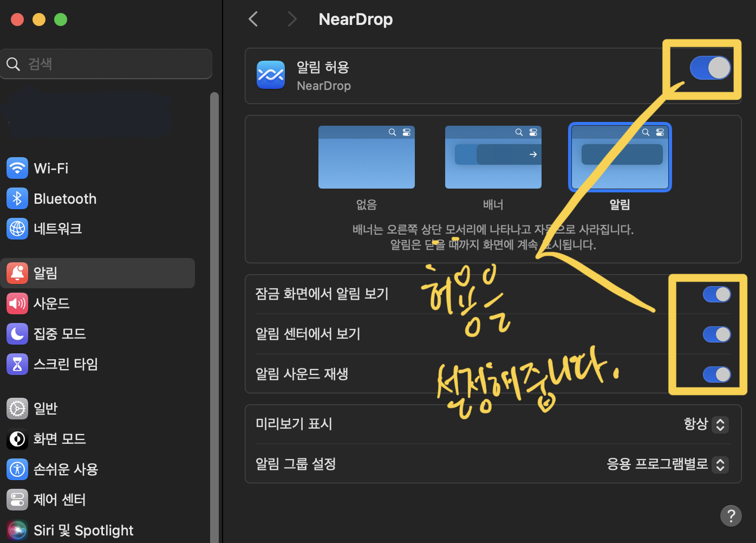Open help with the question mark button
The image size is (756, 543).
tap(731, 516)
